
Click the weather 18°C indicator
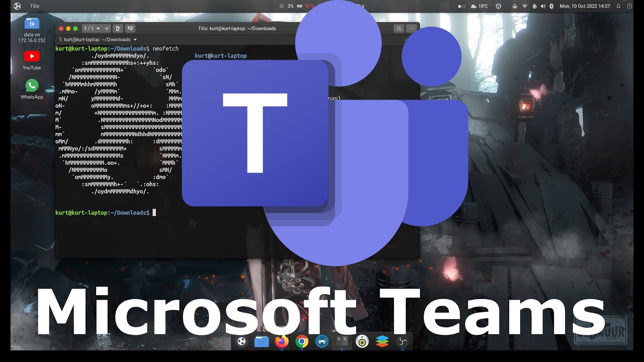[479, 6]
